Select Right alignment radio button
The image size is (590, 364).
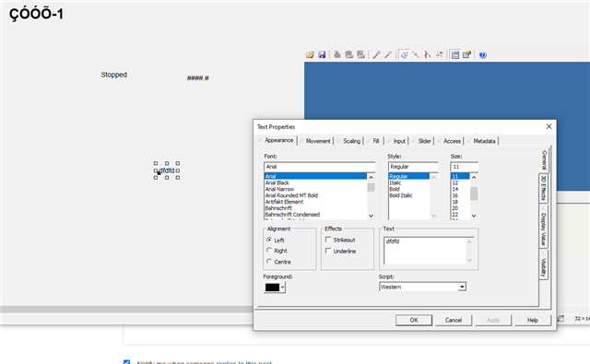click(269, 251)
